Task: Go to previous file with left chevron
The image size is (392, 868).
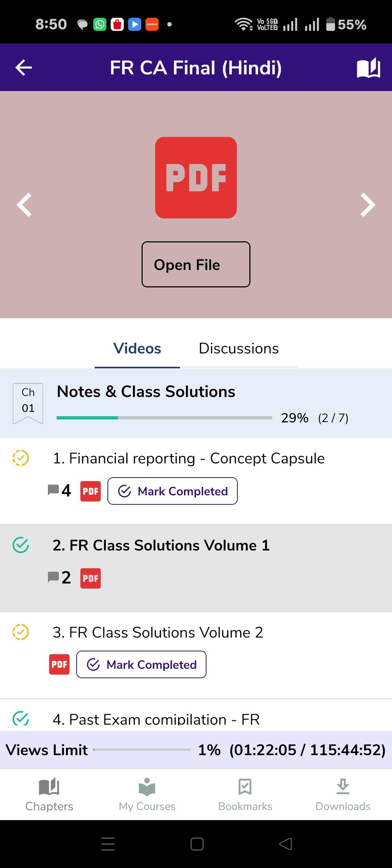Action: click(x=24, y=205)
